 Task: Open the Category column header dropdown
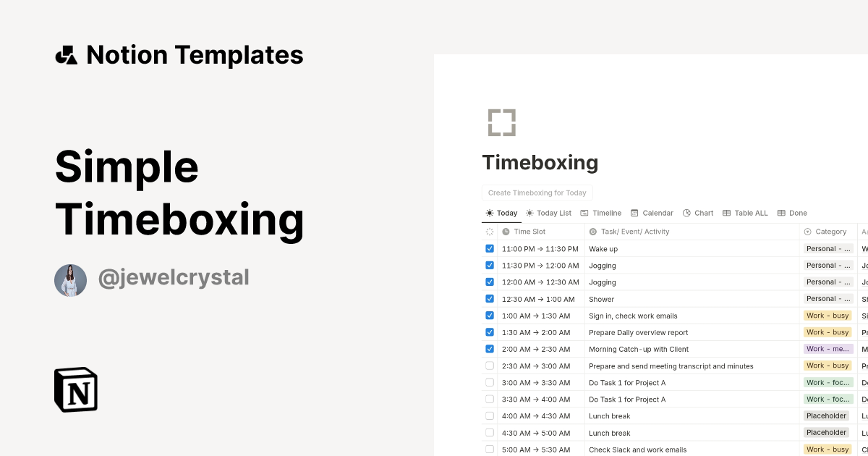827,232
